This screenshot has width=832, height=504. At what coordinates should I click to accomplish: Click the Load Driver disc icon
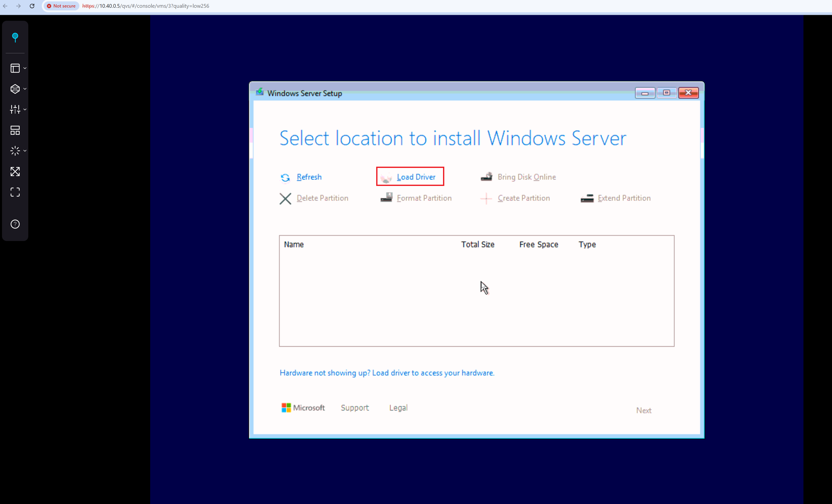[x=386, y=178]
